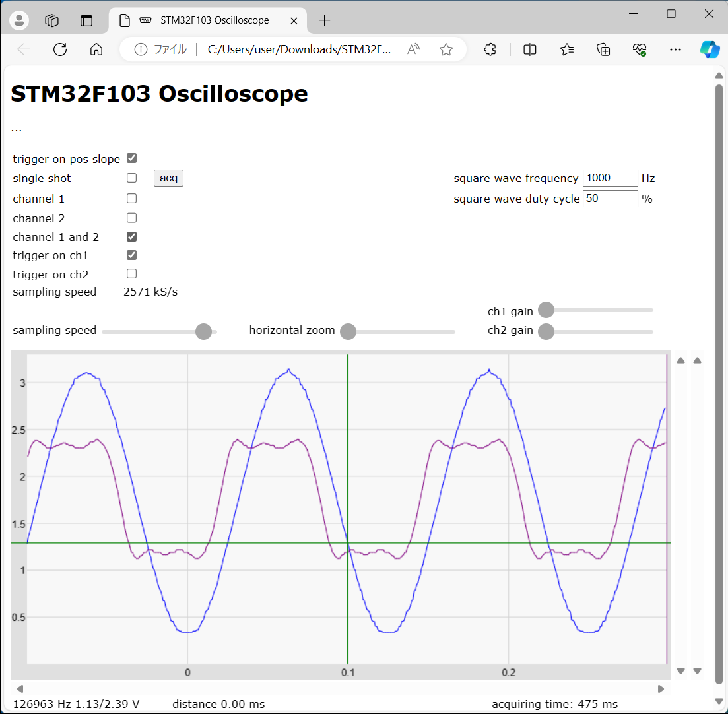Open the browser extensions icon
Screen dimensions: 728x714
click(x=490, y=49)
